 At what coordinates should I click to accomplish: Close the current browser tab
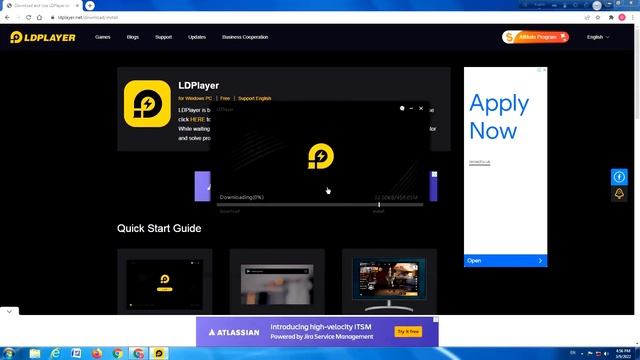tap(77, 6)
